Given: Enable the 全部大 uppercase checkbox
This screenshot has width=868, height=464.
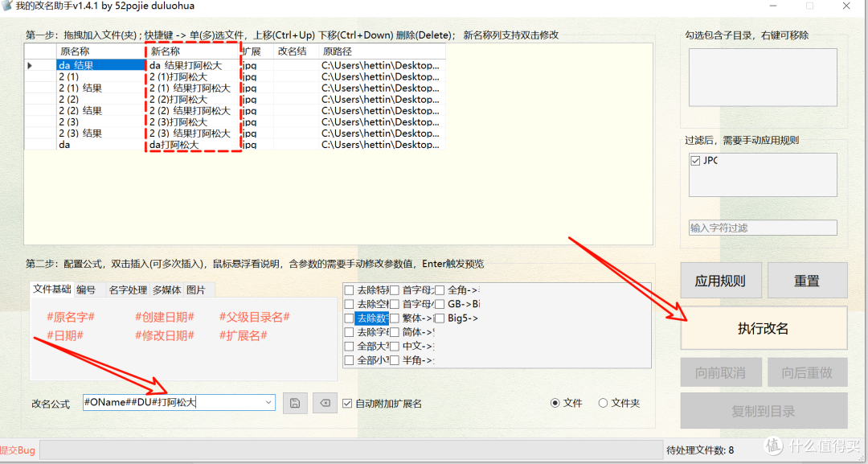Looking at the screenshot, I should point(350,346).
